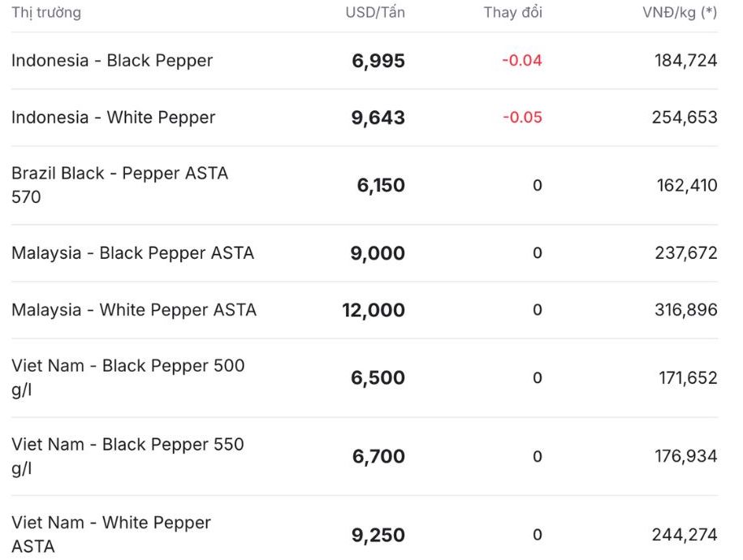The image size is (743, 560).
Task: Click the 316,896 VNĐ/kg value
Action: (686, 310)
